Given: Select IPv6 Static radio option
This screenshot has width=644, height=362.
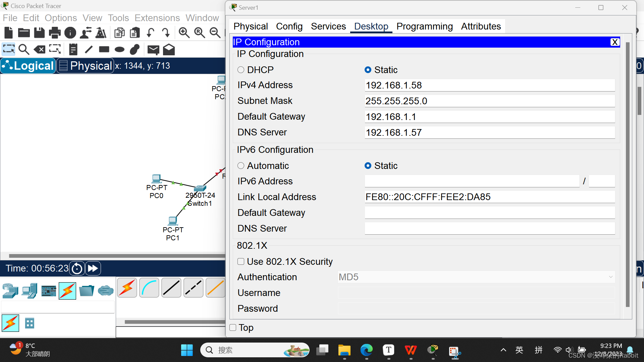Looking at the screenshot, I should click(368, 166).
